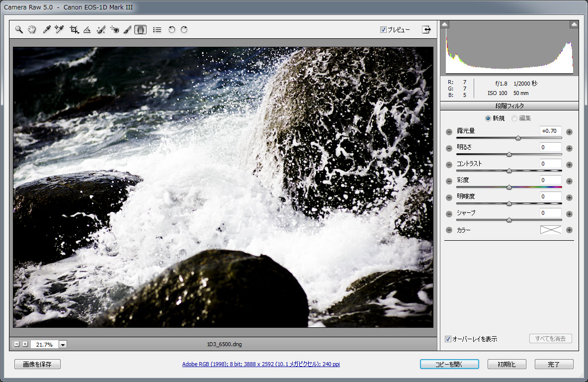Screen dimensions: 588x382
Task: Rotate image counterclockwise
Action: 171,30
